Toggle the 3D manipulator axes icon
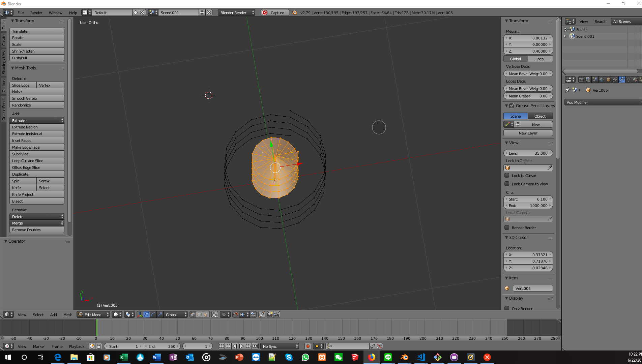 coord(140,314)
